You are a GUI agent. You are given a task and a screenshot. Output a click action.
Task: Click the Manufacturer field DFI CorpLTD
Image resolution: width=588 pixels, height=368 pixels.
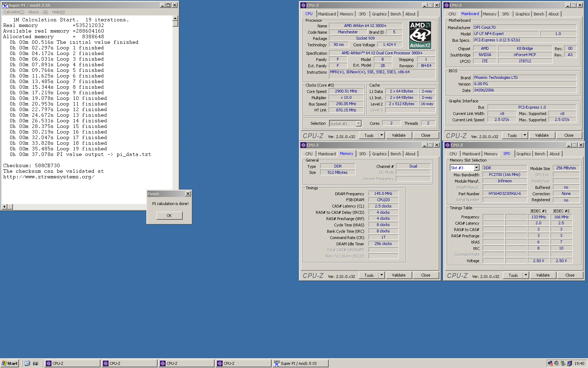tap(525, 27)
